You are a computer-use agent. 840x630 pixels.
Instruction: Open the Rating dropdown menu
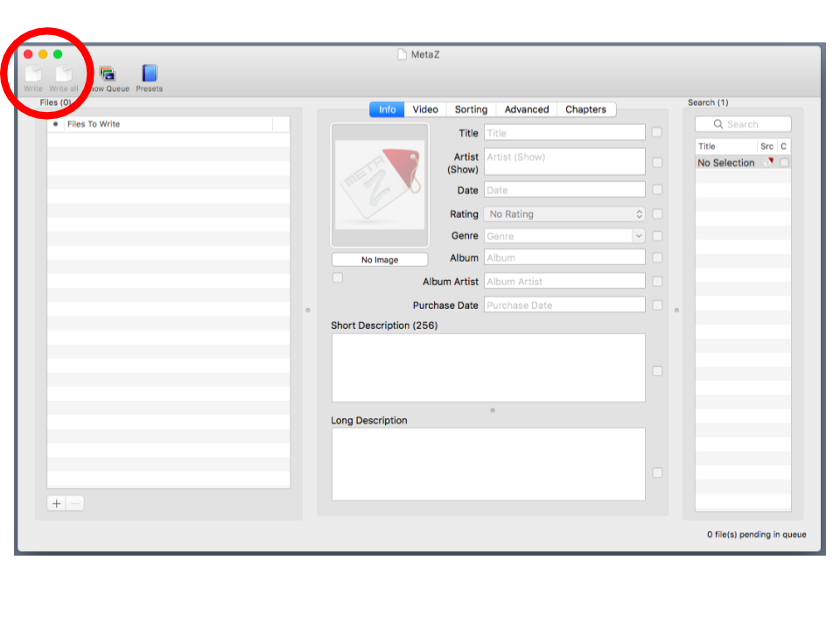(564, 213)
